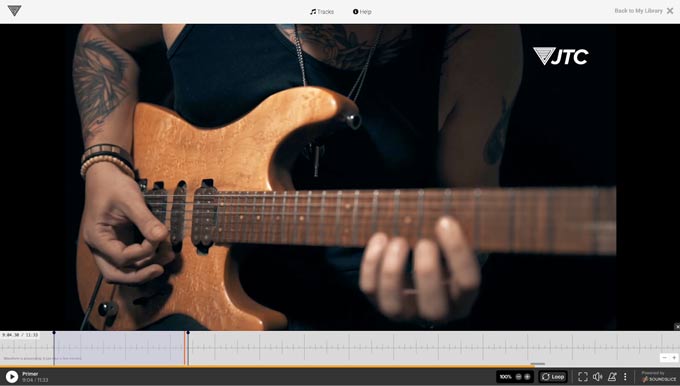Toggle the Loop button

coord(553,377)
